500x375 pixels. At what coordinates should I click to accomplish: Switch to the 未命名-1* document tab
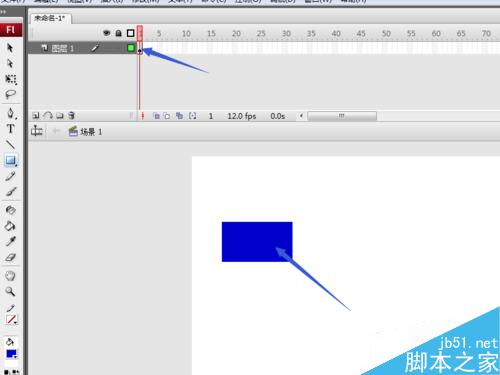click(50, 18)
